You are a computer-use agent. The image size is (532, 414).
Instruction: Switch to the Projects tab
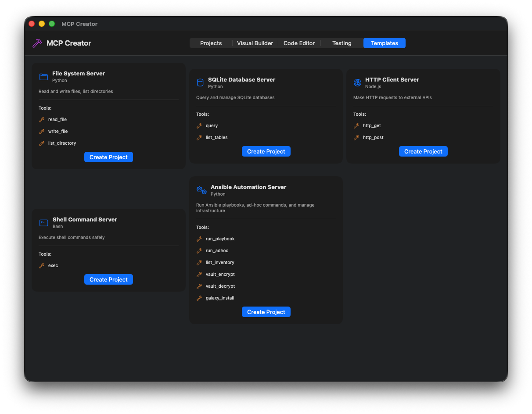point(211,43)
